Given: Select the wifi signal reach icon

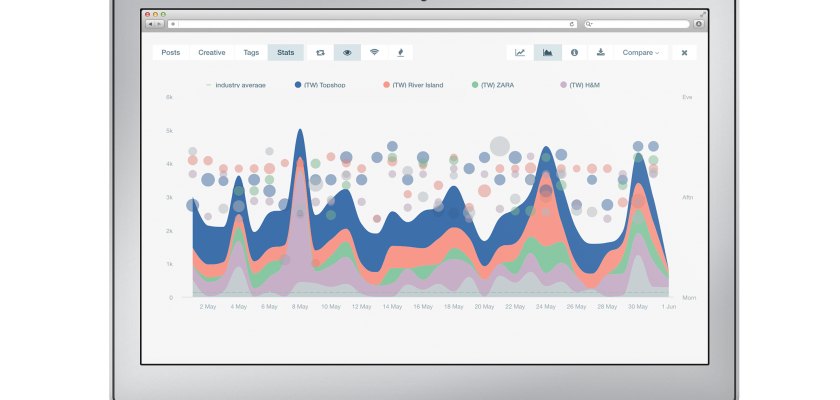Looking at the screenshot, I should pyautogui.click(x=374, y=52).
